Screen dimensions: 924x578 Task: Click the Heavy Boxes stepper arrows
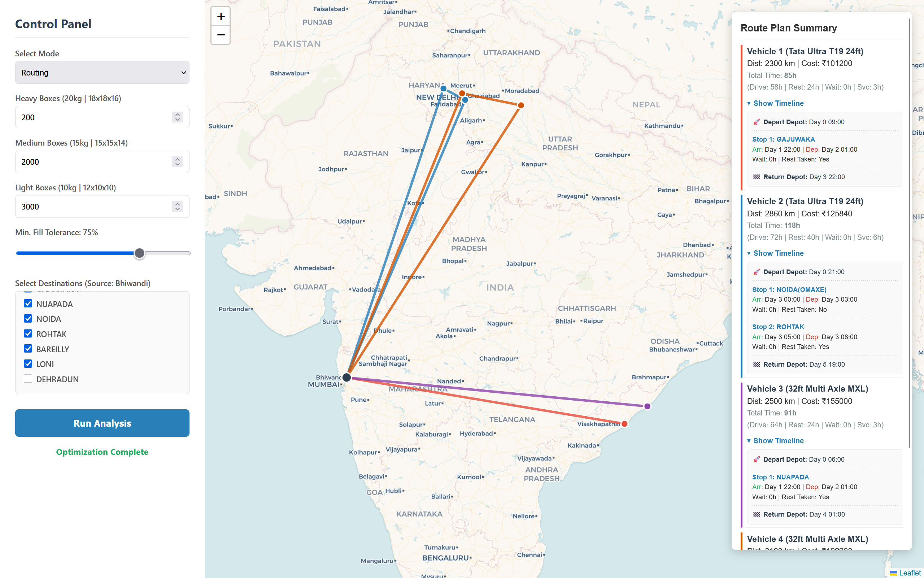(178, 117)
